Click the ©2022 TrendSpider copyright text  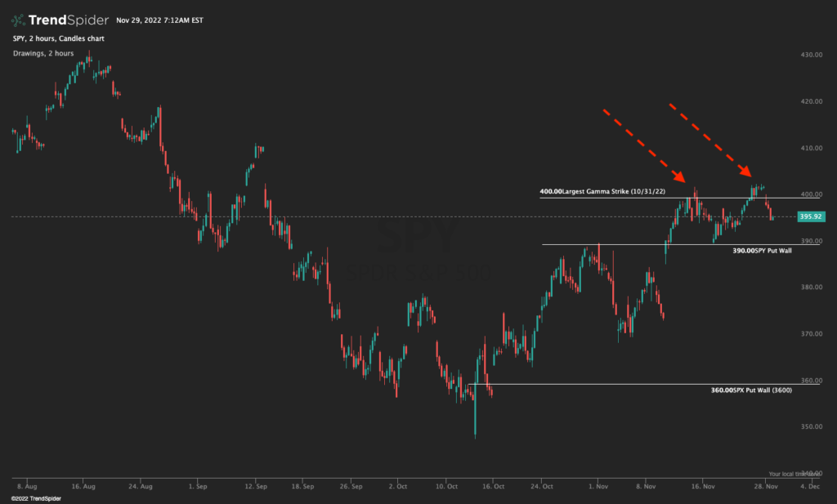[32, 497]
